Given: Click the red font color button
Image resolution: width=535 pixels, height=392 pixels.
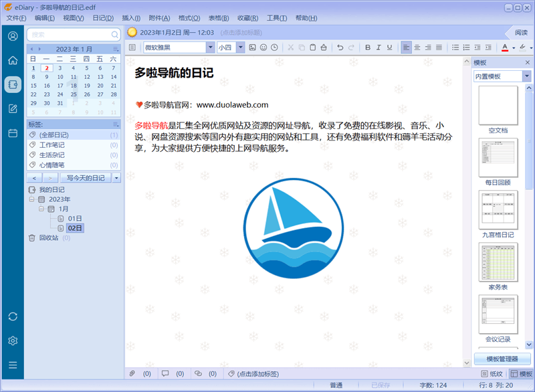Looking at the screenshot, I should [505, 47].
